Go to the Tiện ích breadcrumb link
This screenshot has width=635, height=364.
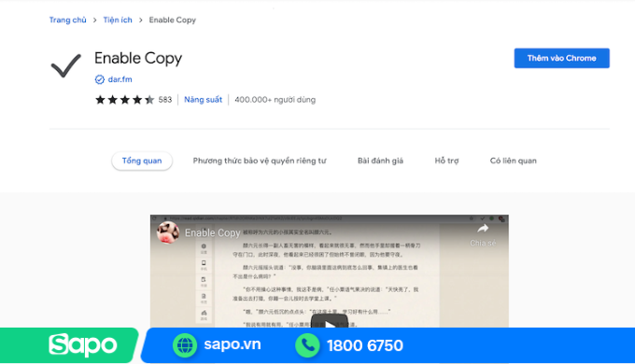pyautogui.click(x=118, y=20)
